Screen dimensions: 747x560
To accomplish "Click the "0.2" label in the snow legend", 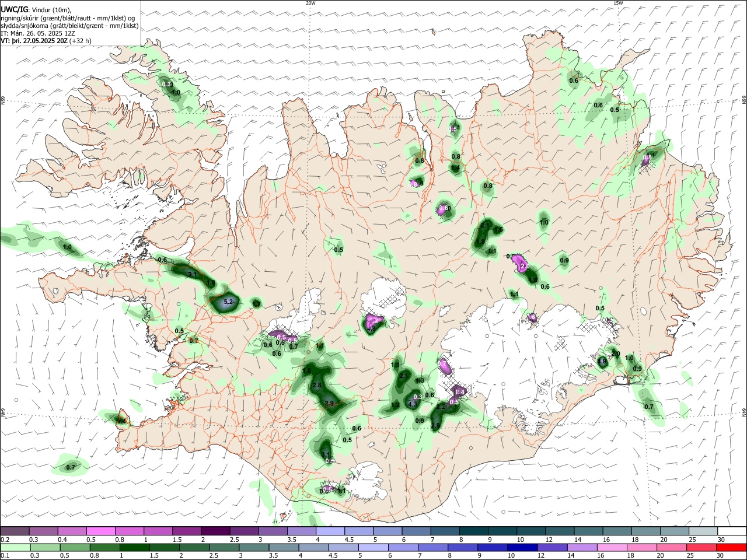I will click(5, 540).
